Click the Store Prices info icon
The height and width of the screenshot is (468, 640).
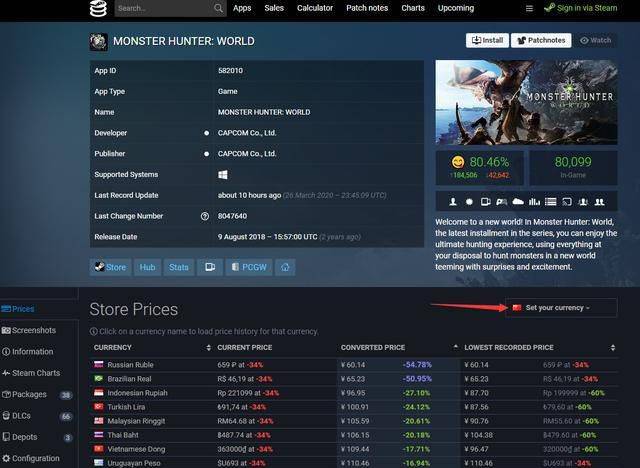tap(93, 331)
